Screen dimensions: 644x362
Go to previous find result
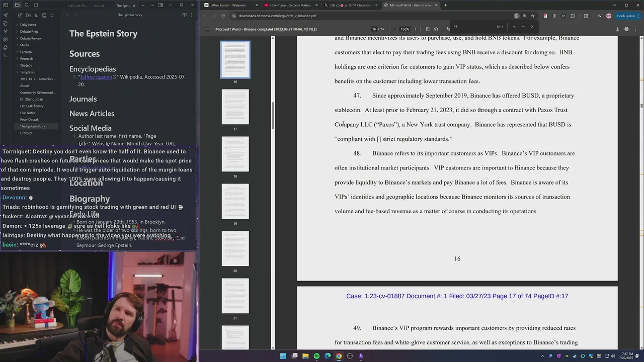[514, 27]
